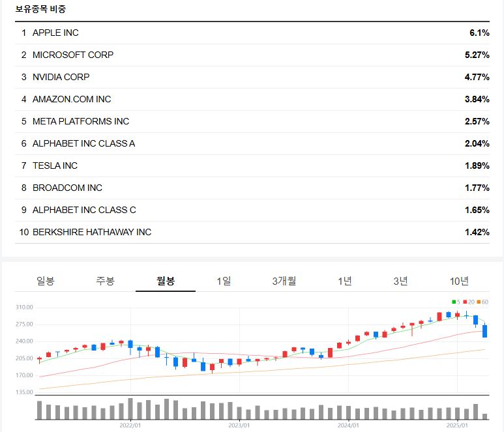Click the 240.00 price axis label
Image resolution: width=504 pixels, height=432 pixels.
coord(24,341)
